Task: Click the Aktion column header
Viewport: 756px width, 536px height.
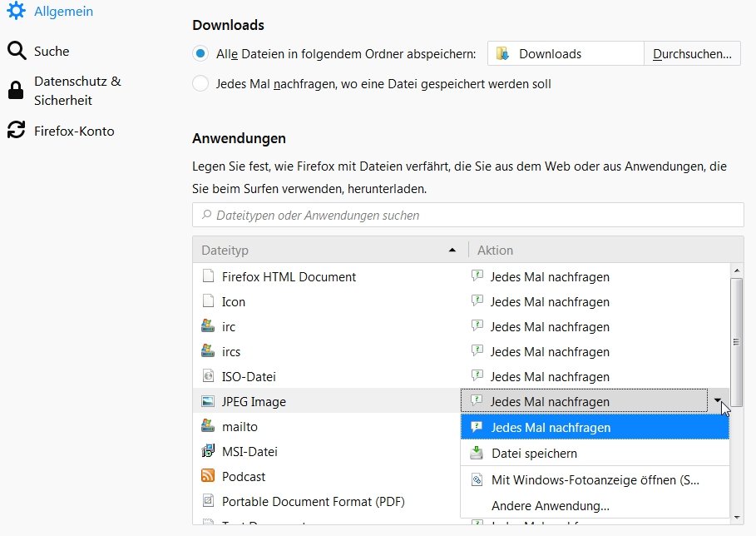Action: click(599, 250)
